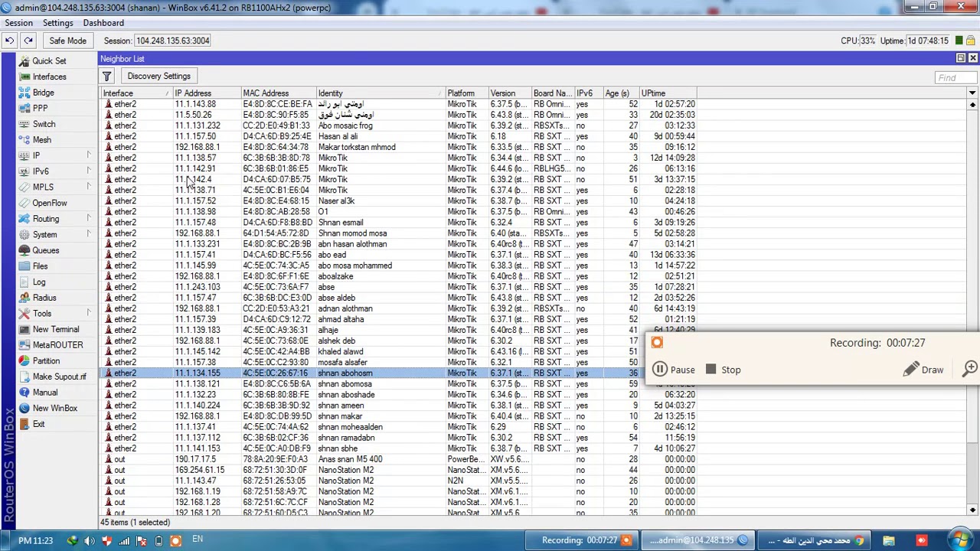Open New Terminal from sidebar
The width and height of the screenshot is (980, 551).
coord(55,329)
